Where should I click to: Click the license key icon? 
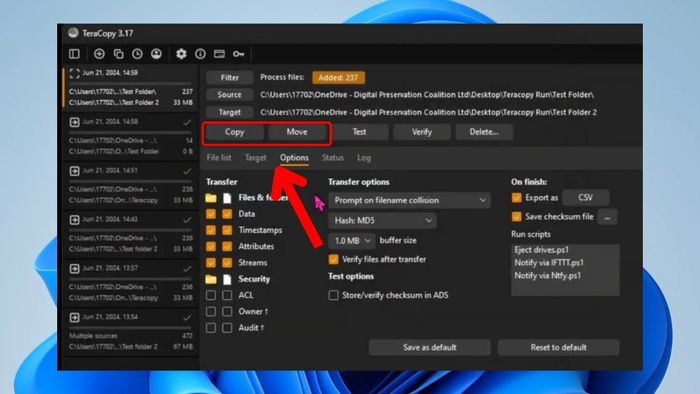coord(238,54)
